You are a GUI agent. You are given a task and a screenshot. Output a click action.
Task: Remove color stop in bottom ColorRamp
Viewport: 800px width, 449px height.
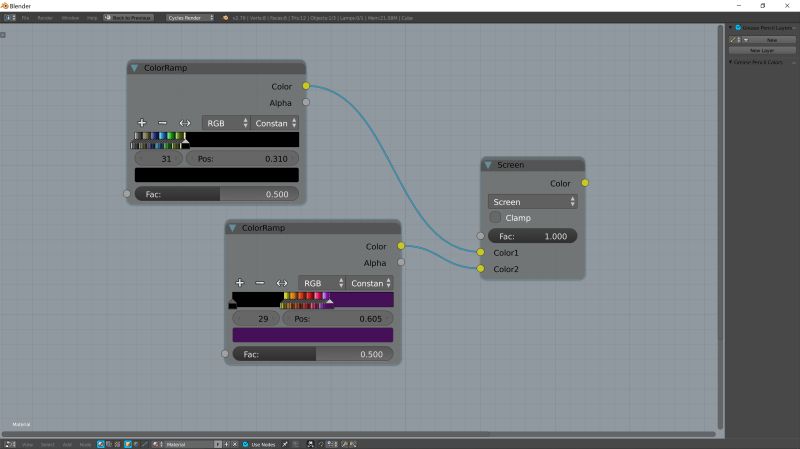point(260,283)
